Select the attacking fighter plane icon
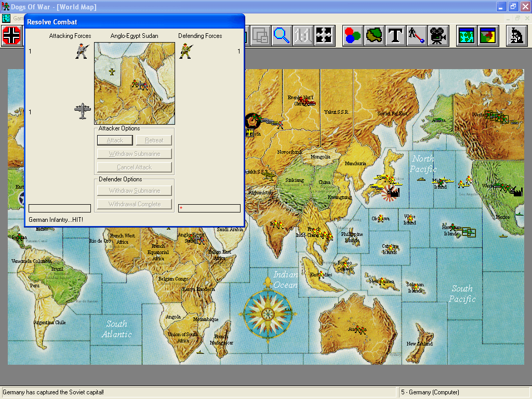532x399 pixels. tap(83, 111)
